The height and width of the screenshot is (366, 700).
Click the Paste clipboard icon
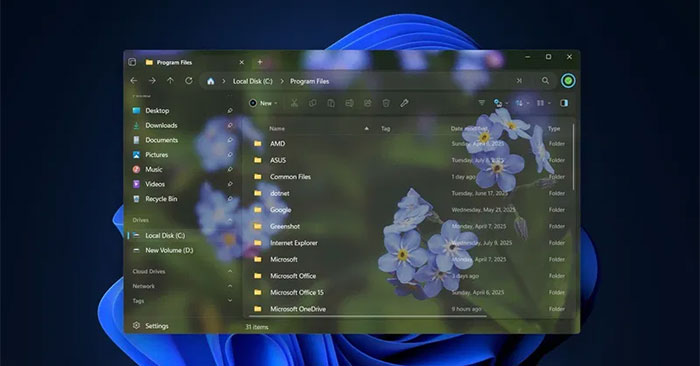point(331,103)
